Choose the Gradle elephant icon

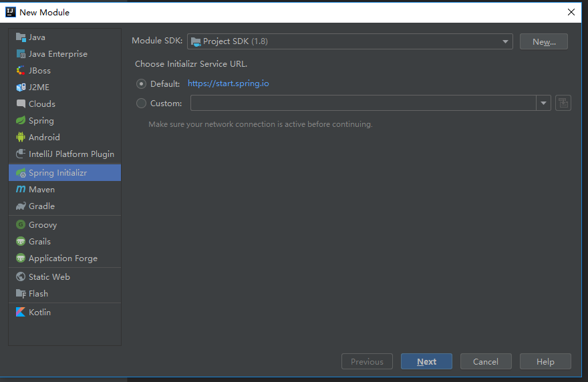point(21,206)
